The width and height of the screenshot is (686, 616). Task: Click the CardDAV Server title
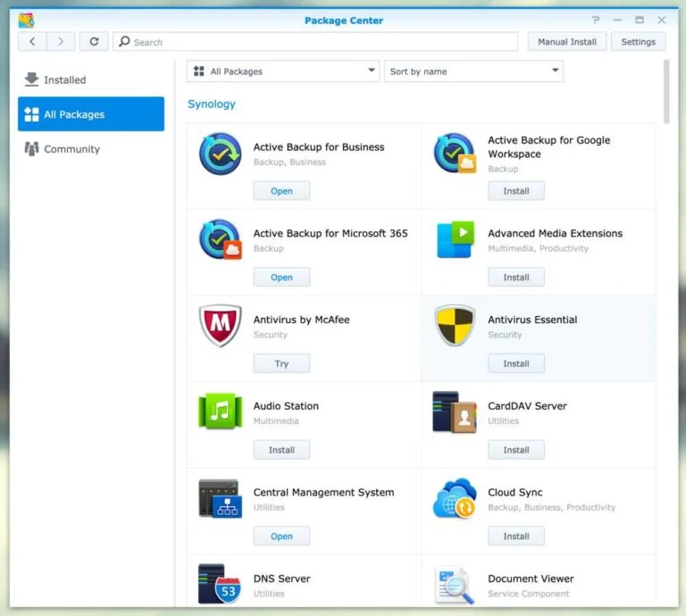(527, 405)
